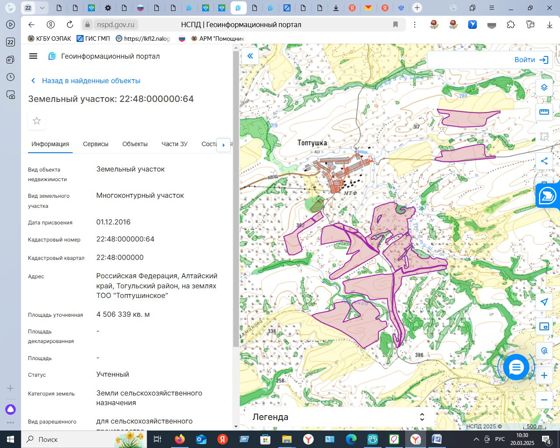Select the cadastral number 22:48:000000:64 value

125,239
